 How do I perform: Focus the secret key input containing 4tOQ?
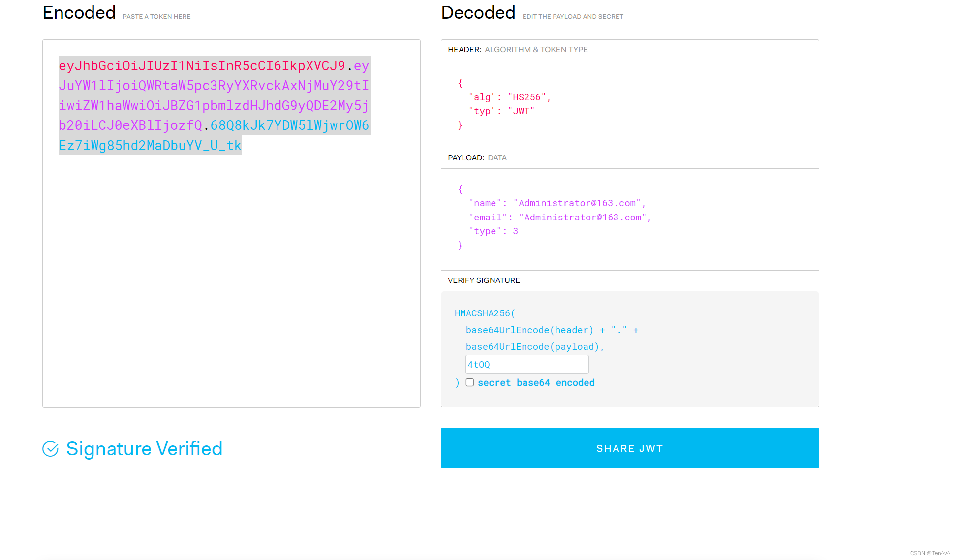[527, 365]
